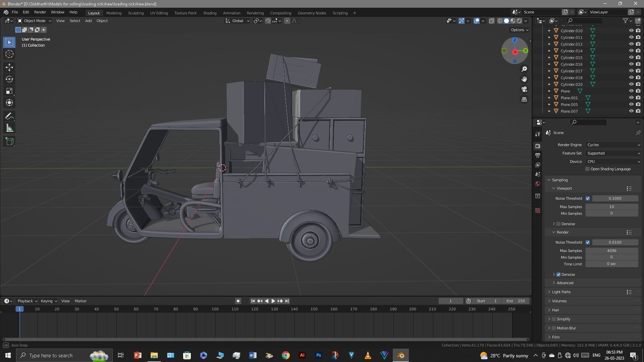644x362 pixels.
Task: Activate the Scale tool
Action: [9, 91]
